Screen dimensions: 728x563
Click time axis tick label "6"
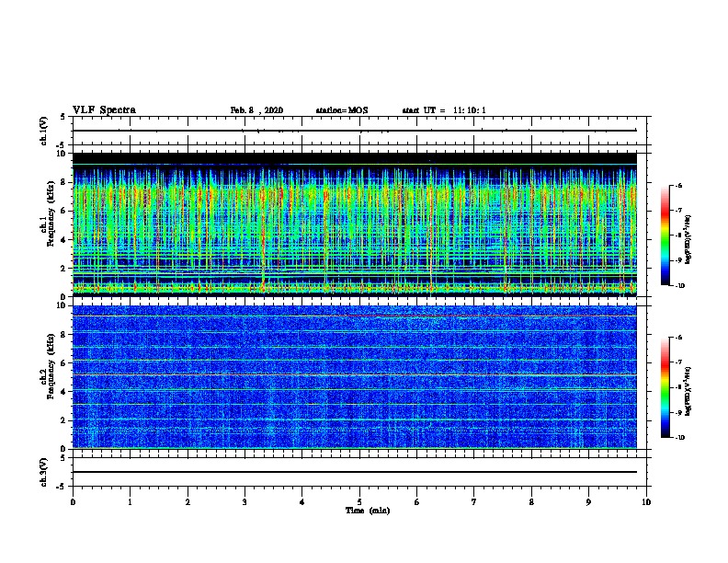point(417,502)
